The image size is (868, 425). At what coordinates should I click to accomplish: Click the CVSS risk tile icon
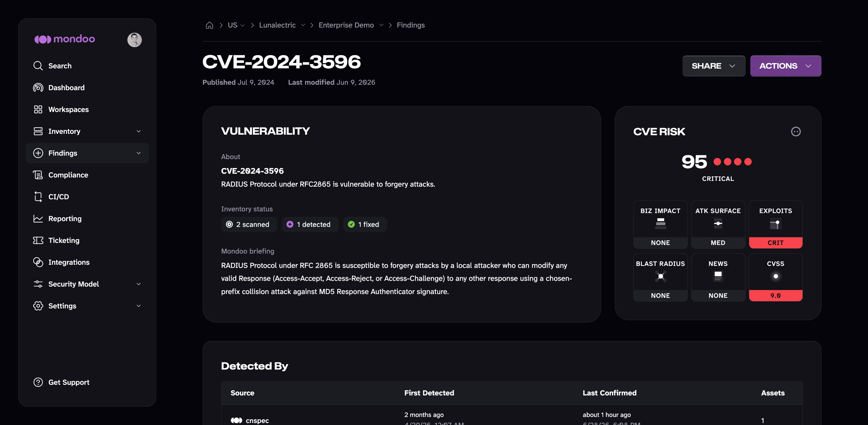(776, 276)
